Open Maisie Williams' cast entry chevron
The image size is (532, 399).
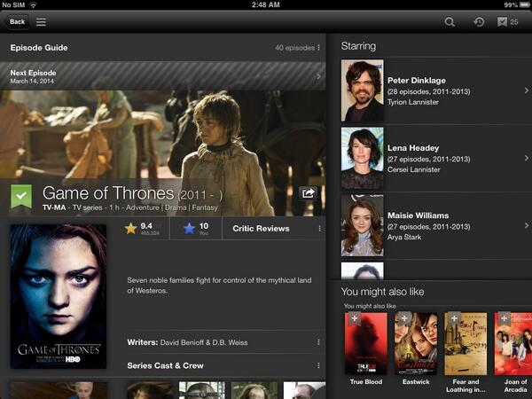[x=526, y=225]
